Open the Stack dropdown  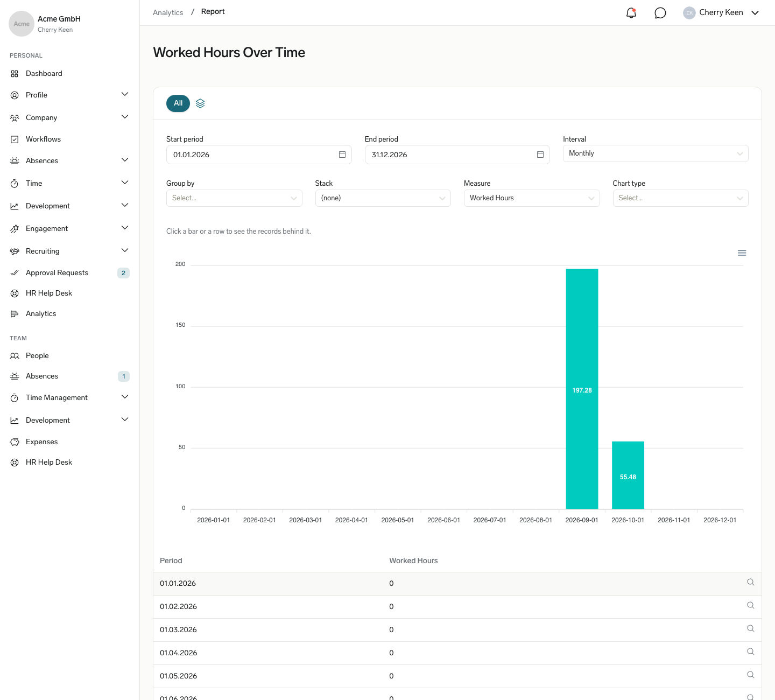point(383,198)
